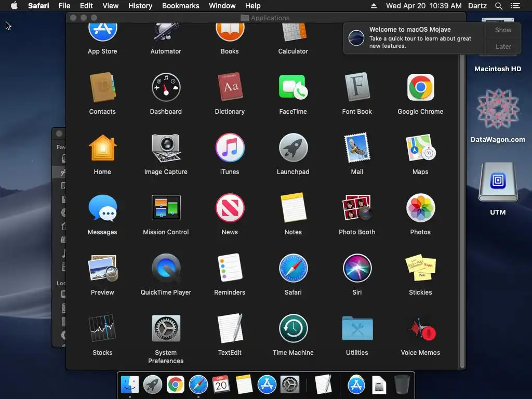Open the Home app
The image size is (532, 399).
pyautogui.click(x=102, y=148)
